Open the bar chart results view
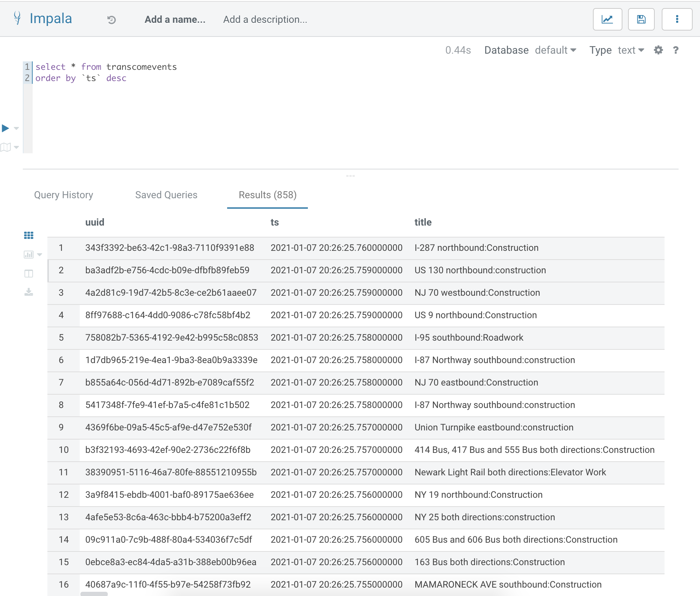Screen dimensions: 700x596 pos(29,255)
